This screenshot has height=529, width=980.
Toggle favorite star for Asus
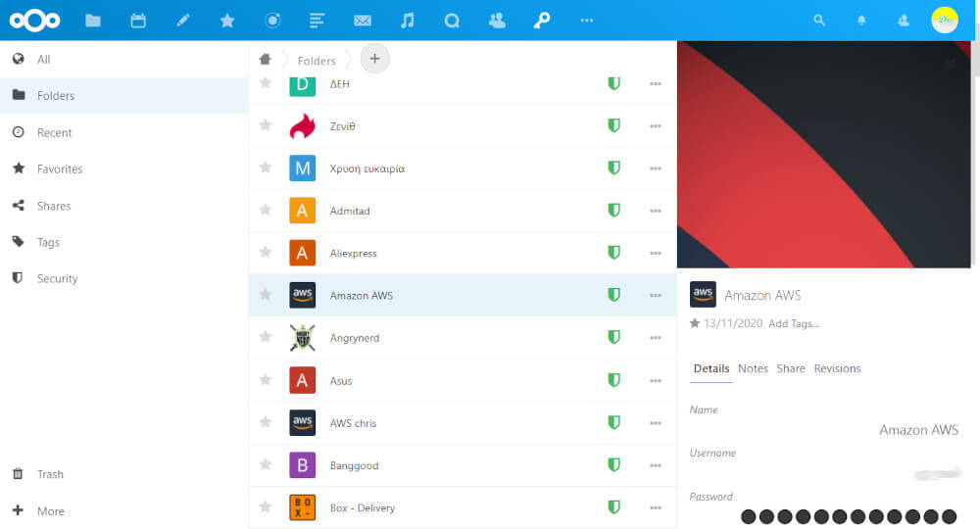pos(265,380)
